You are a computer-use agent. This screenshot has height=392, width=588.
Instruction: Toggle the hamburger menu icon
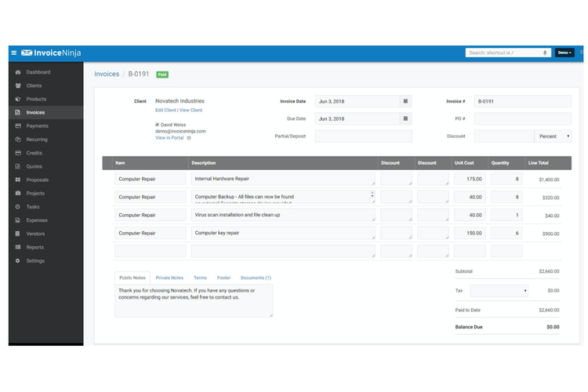14,53
